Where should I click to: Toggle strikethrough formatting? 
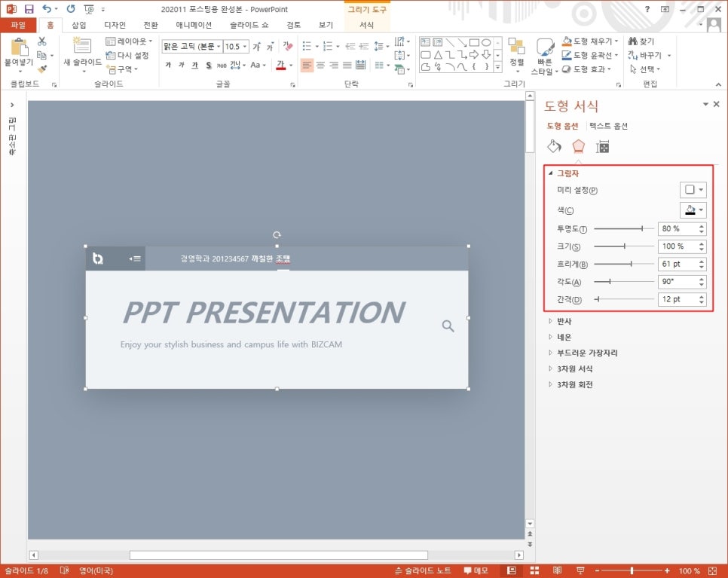pos(222,66)
